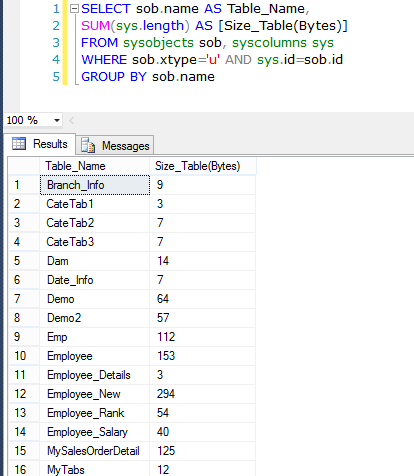Select the Employee_Details cell
This screenshot has width=414, height=476.
coord(95,375)
